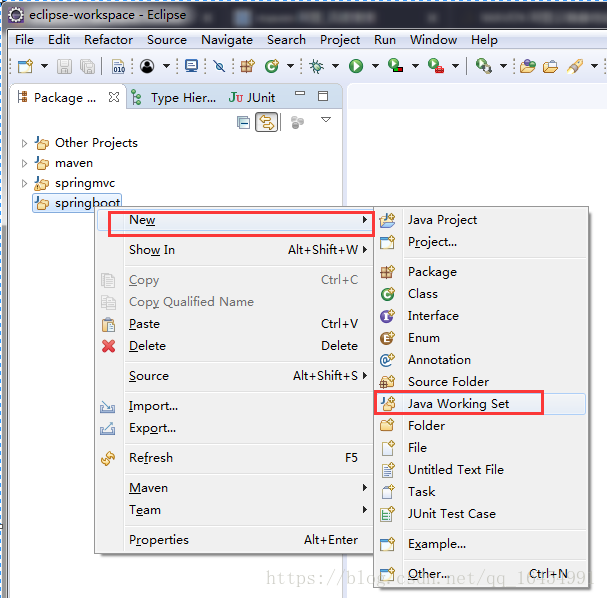
Task: Open dropdown beside the black round icon
Action: click(166, 66)
